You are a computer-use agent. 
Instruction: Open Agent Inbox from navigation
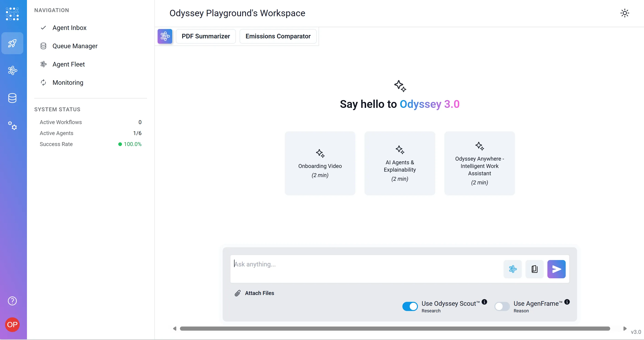[x=69, y=28]
